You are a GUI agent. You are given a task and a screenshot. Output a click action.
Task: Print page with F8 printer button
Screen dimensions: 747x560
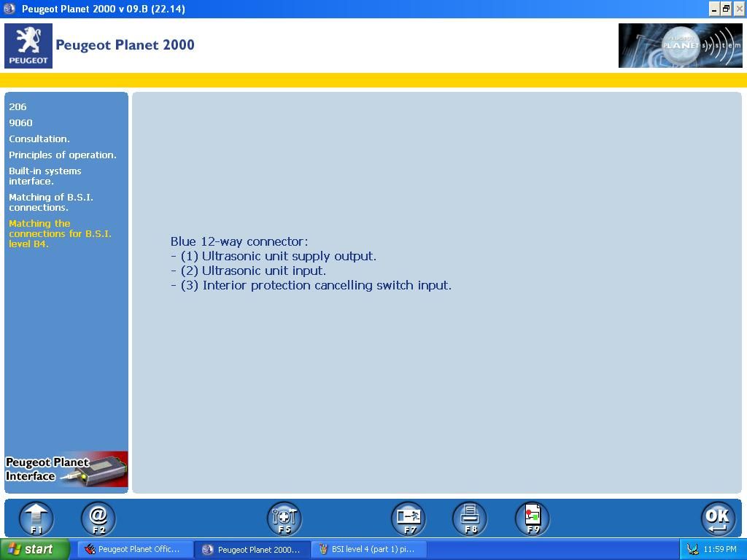click(x=471, y=518)
